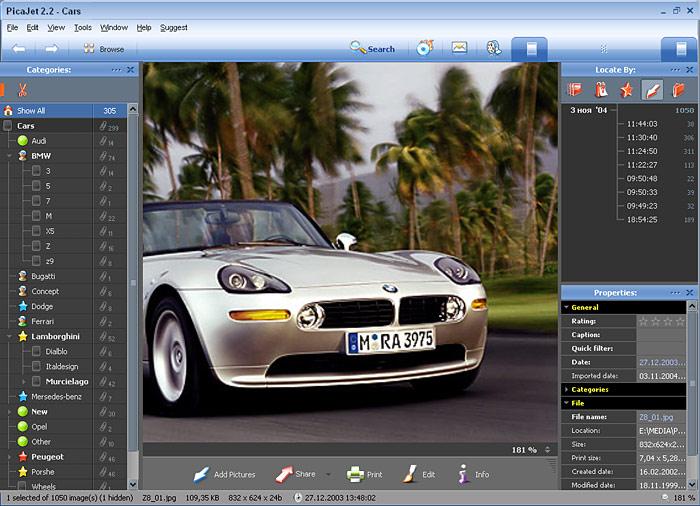This screenshot has height=506, width=700.
Task: Click the slideshow picture icon in toolbar
Action: pos(459,47)
